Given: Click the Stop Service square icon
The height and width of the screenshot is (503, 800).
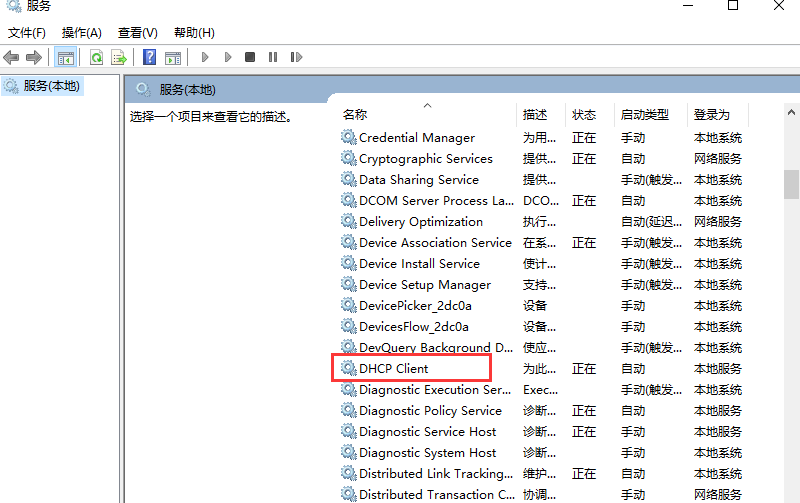Looking at the screenshot, I should coord(250,58).
